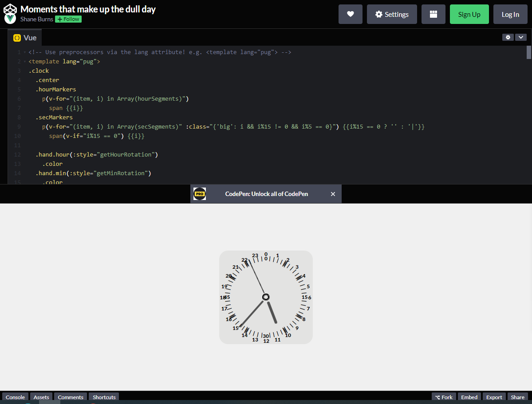This screenshot has height=404, width=532.
Task: Close the CodePen PRO banner
Action: coord(333,194)
